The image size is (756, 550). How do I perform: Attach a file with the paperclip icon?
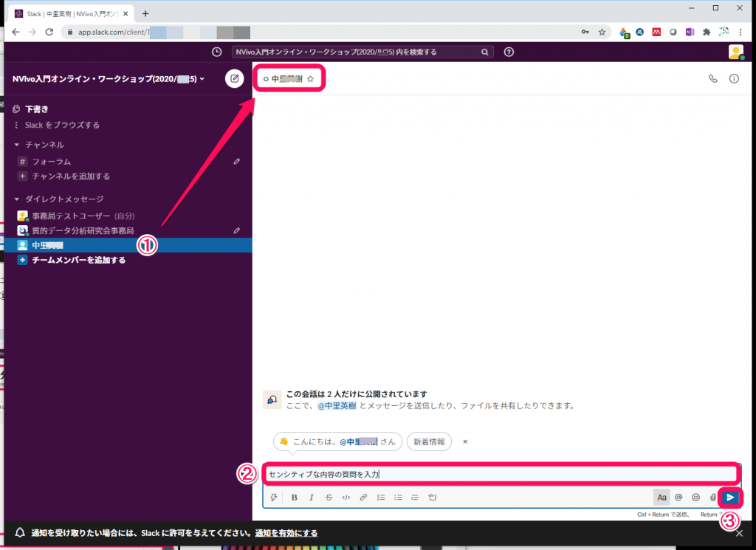click(712, 498)
